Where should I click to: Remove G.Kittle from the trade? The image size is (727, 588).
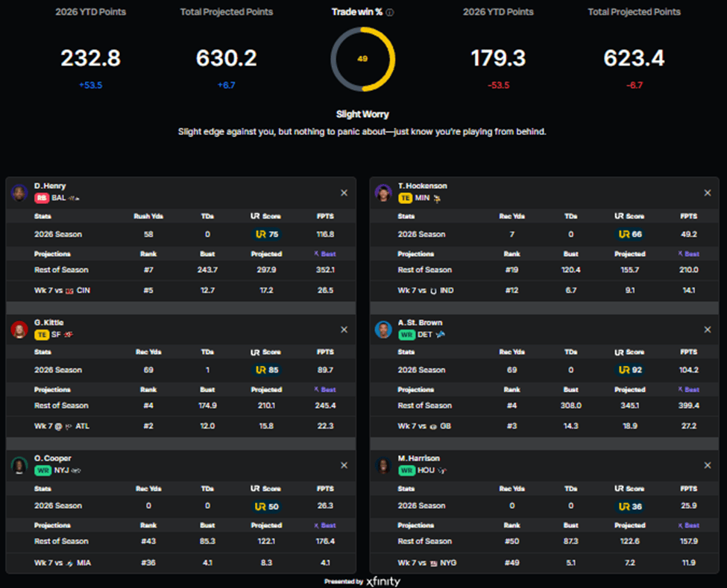click(x=344, y=329)
